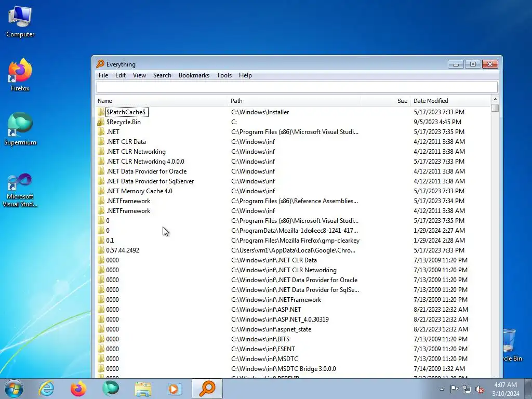This screenshot has width=532, height=399.
Task: Click date 9/5/2023 4:45 PM
Action: pos(437,122)
